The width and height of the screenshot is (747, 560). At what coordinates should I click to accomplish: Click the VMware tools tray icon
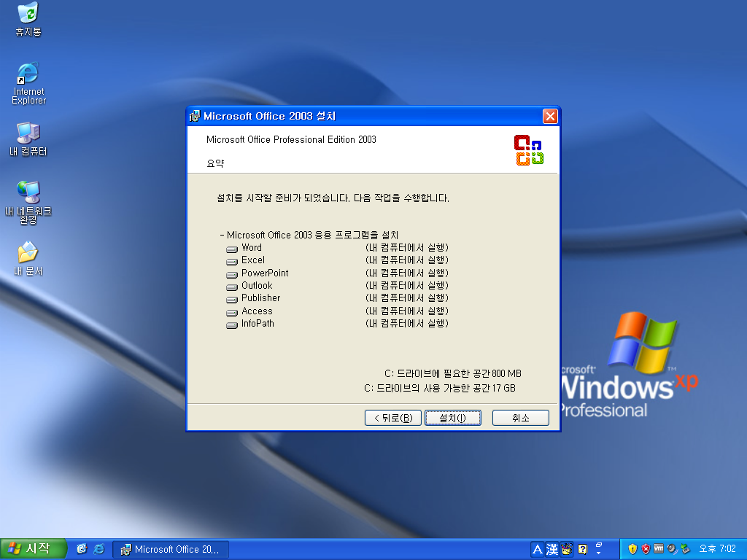pyautogui.click(x=659, y=549)
